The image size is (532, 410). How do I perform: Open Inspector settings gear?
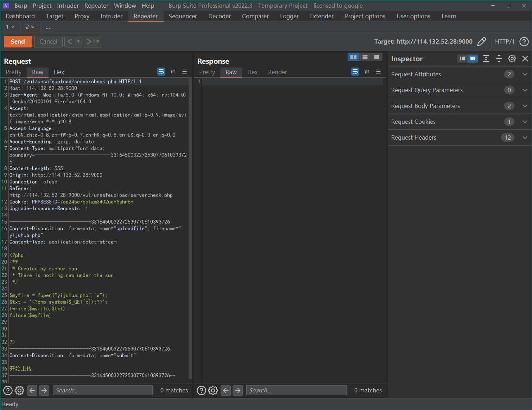point(512,59)
